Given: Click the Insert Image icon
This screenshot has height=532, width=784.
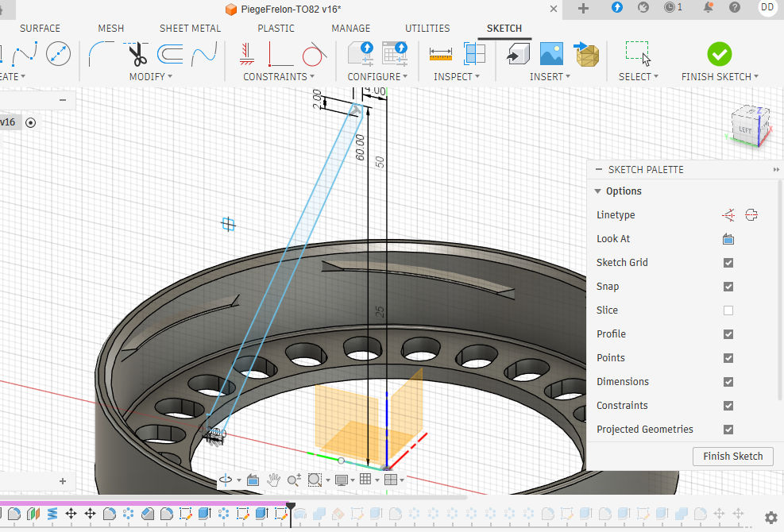Looking at the screenshot, I should 551,54.
